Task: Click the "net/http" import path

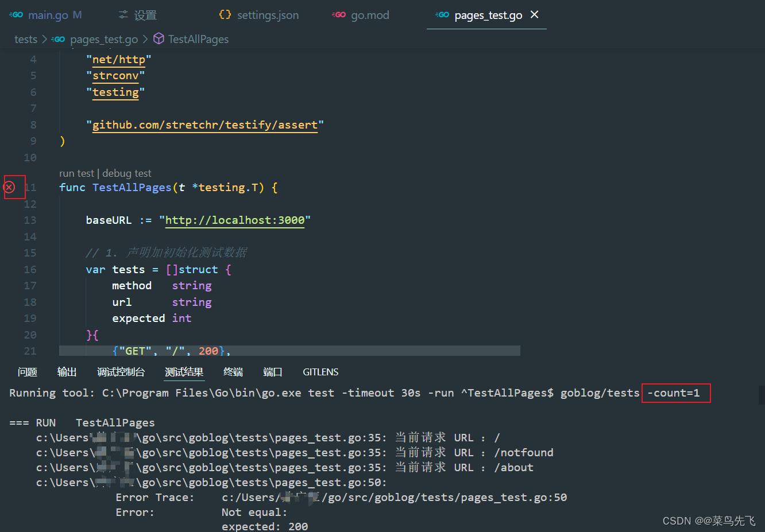Action: pos(118,60)
